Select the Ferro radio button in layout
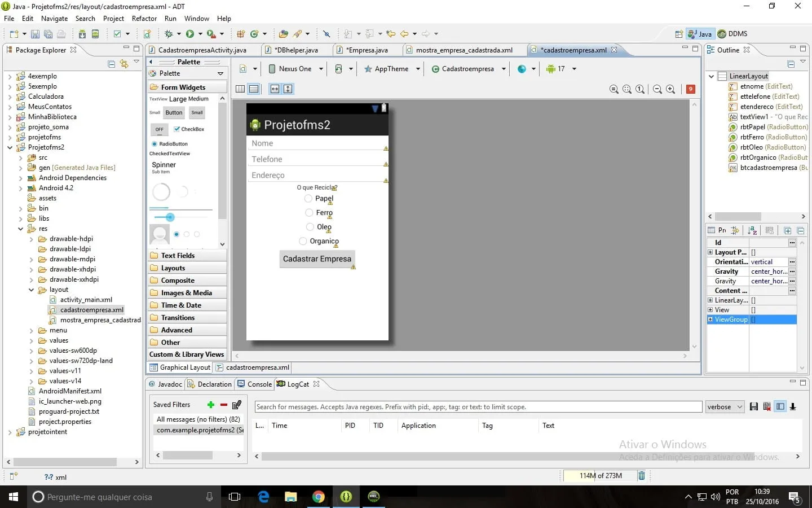This screenshot has width=812, height=508. coord(309,213)
